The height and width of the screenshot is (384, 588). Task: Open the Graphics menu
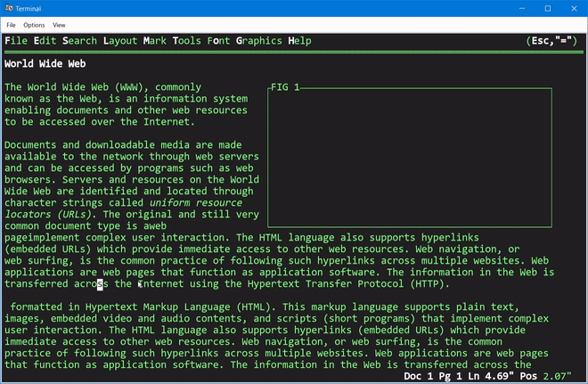point(258,40)
